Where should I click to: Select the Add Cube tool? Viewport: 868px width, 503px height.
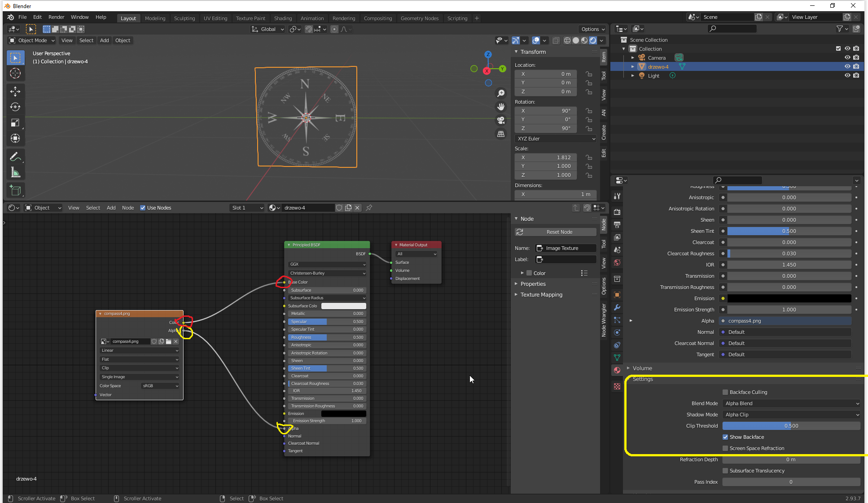pos(15,190)
